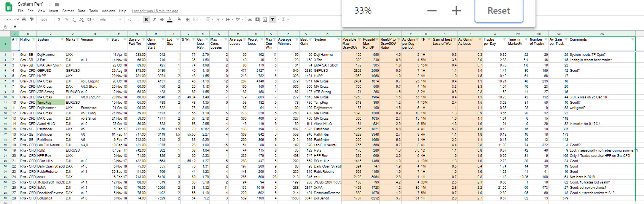Open the Functions sigma dropdown
644x204 pixels.
click(285, 19)
